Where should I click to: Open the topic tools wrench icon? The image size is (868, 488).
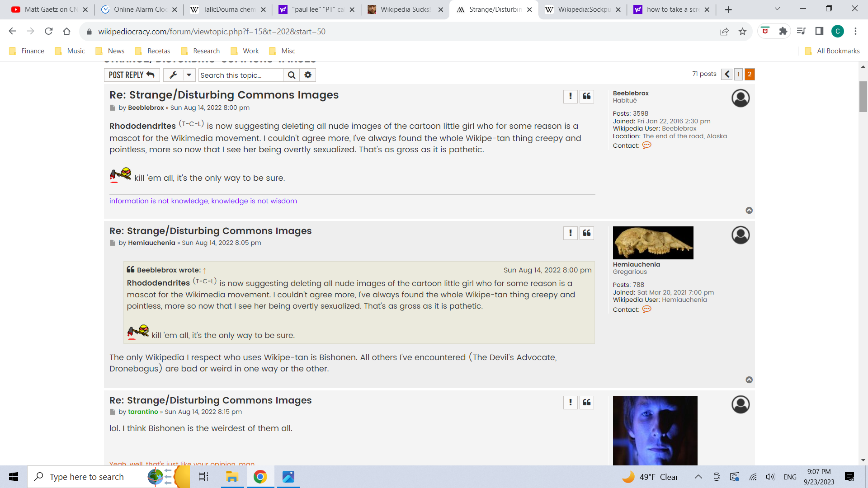coord(173,75)
